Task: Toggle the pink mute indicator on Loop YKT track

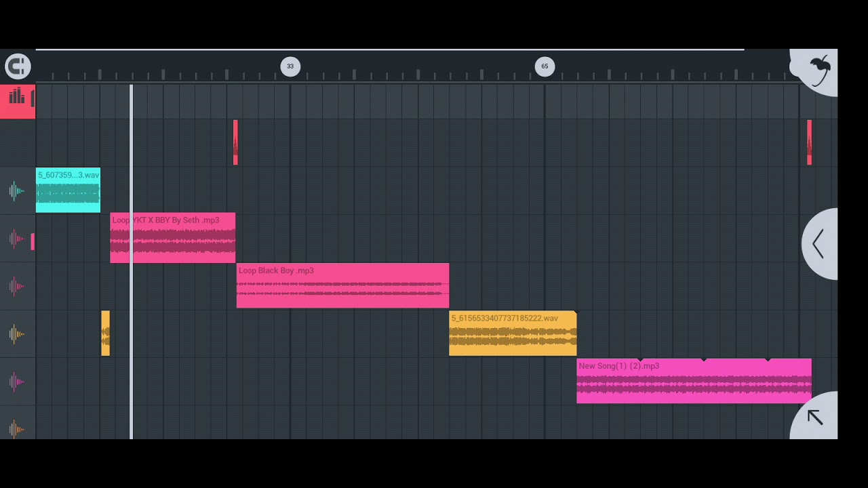Action: 33,241
